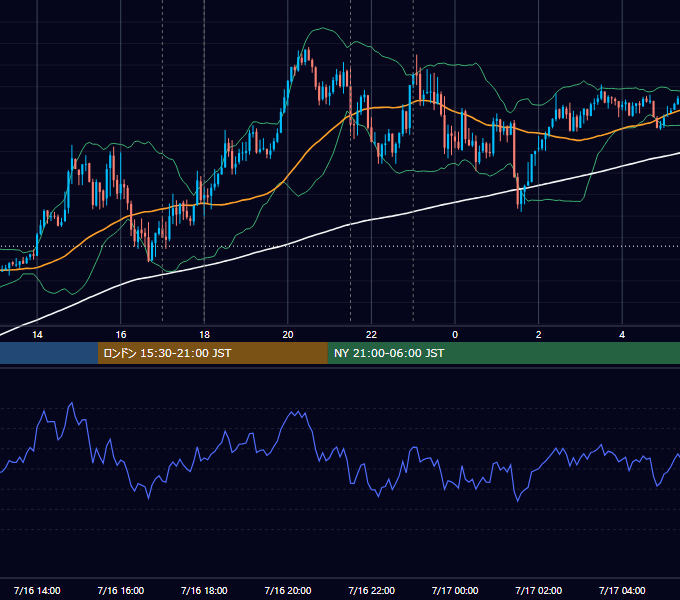Click the 7/17 00:00 time label

(x=455, y=590)
